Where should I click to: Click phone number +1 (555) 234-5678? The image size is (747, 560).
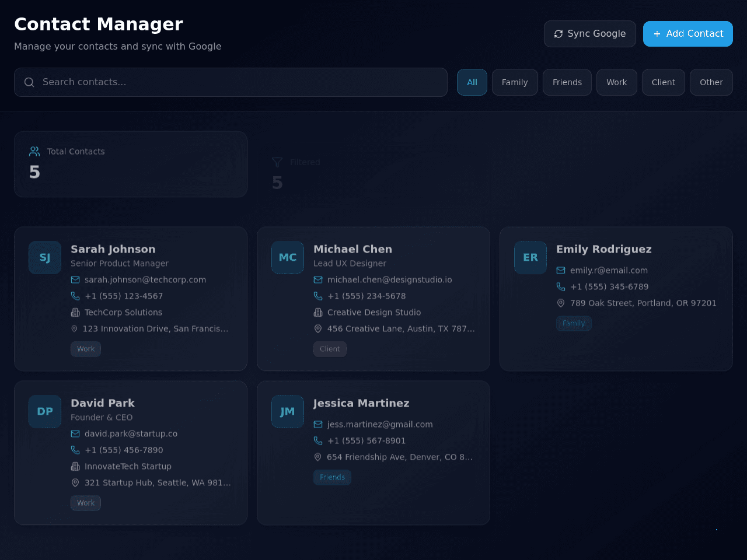pos(366,296)
